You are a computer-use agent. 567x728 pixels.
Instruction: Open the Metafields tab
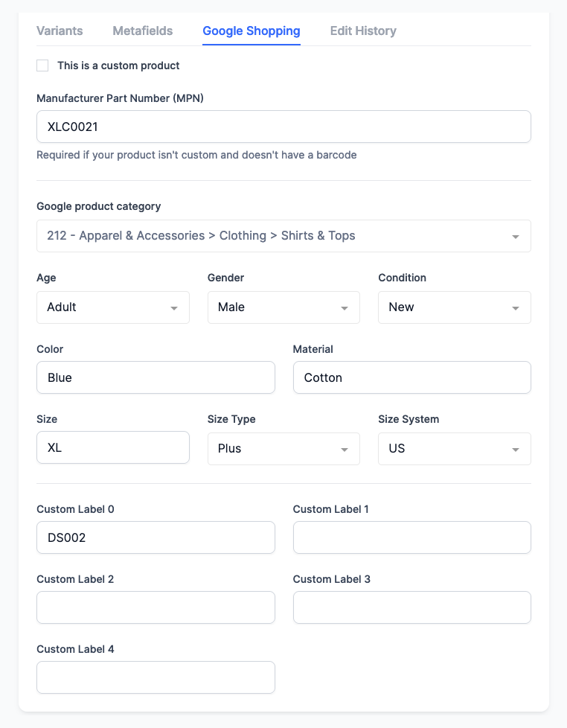coord(142,31)
